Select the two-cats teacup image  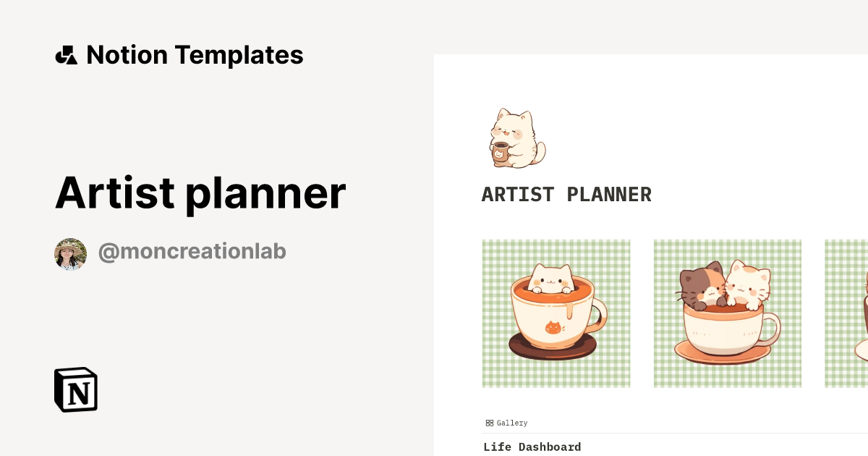click(x=727, y=313)
